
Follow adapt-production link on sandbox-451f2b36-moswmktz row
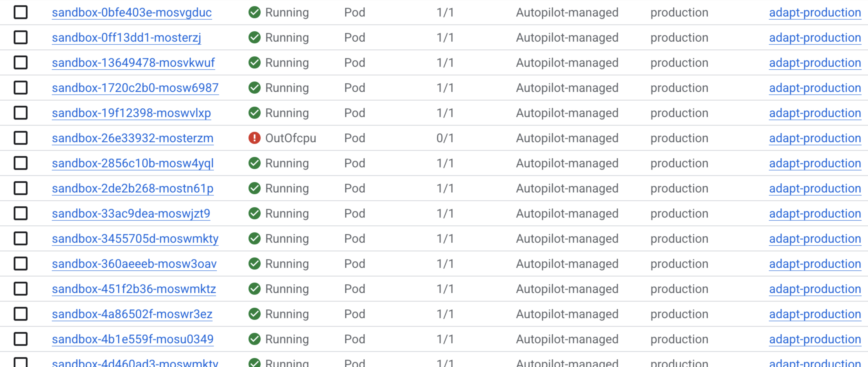815,289
